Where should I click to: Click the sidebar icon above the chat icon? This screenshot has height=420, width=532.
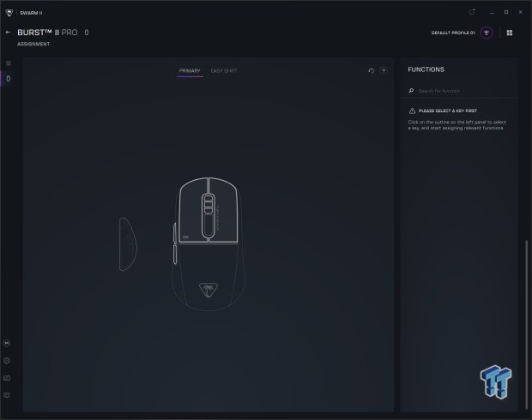point(7,378)
